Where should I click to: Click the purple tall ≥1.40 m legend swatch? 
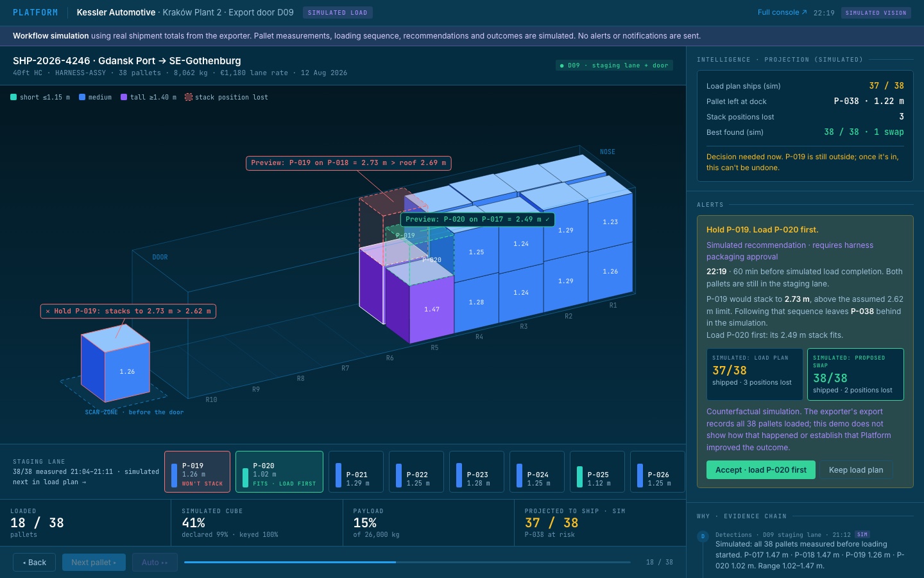(124, 98)
